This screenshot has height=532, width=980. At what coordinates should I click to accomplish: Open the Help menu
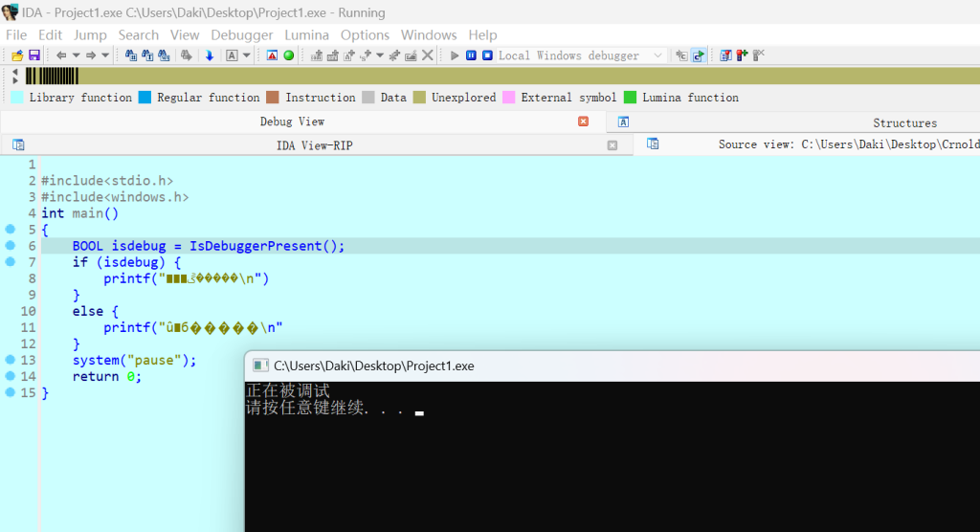[x=482, y=35]
